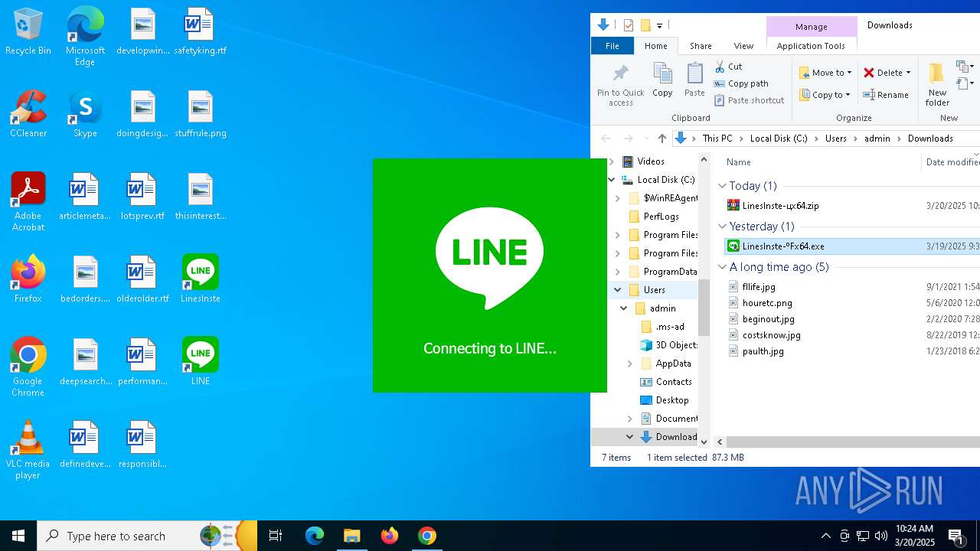Click Local Disk (C:) in breadcrumb
Image resolution: width=980 pixels, height=551 pixels.
(x=779, y=139)
